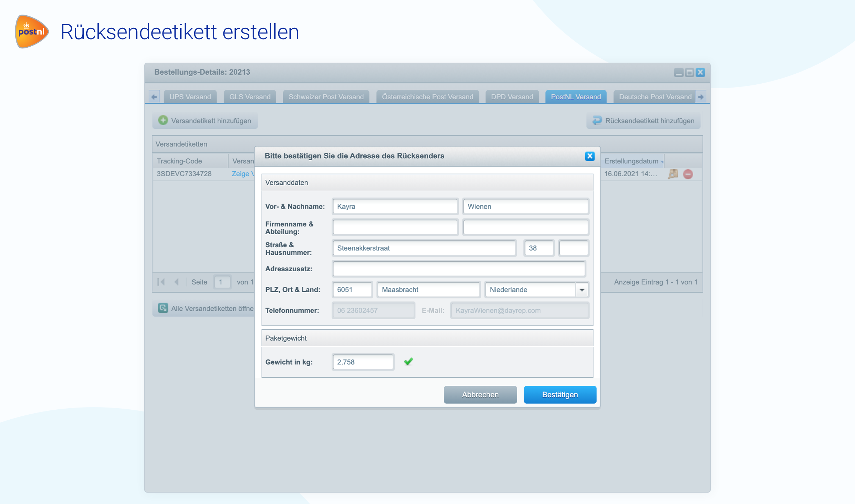The width and height of the screenshot is (855, 504).
Task: Click date cell 16.06.2021 14:…
Action: [x=631, y=174]
